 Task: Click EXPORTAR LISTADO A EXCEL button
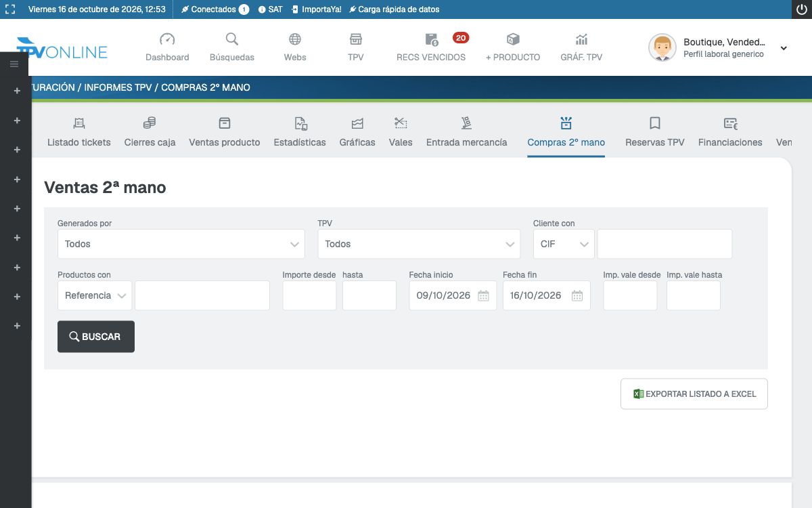pos(694,394)
